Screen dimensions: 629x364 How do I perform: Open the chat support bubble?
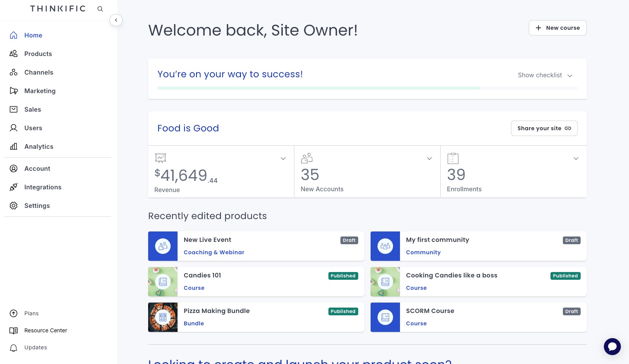point(612,346)
